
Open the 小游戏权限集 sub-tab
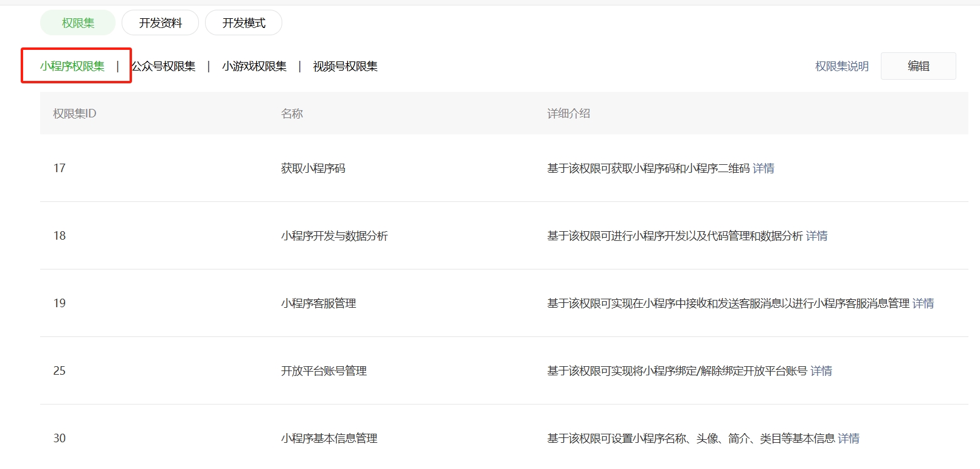[x=254, y=66]
